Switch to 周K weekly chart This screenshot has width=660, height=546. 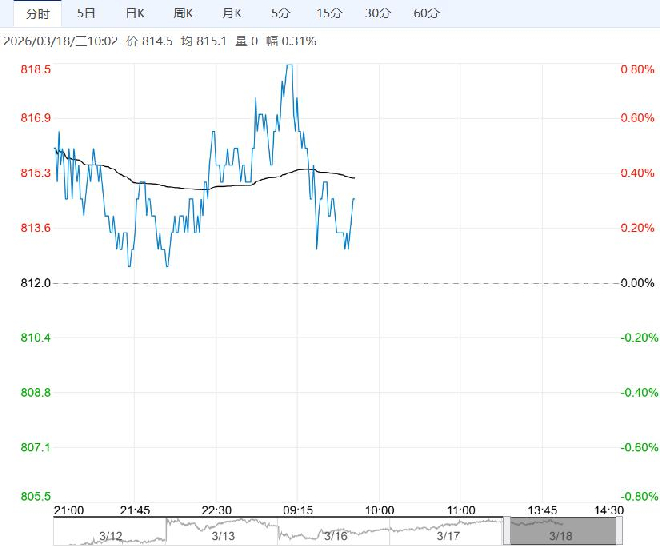183,13
